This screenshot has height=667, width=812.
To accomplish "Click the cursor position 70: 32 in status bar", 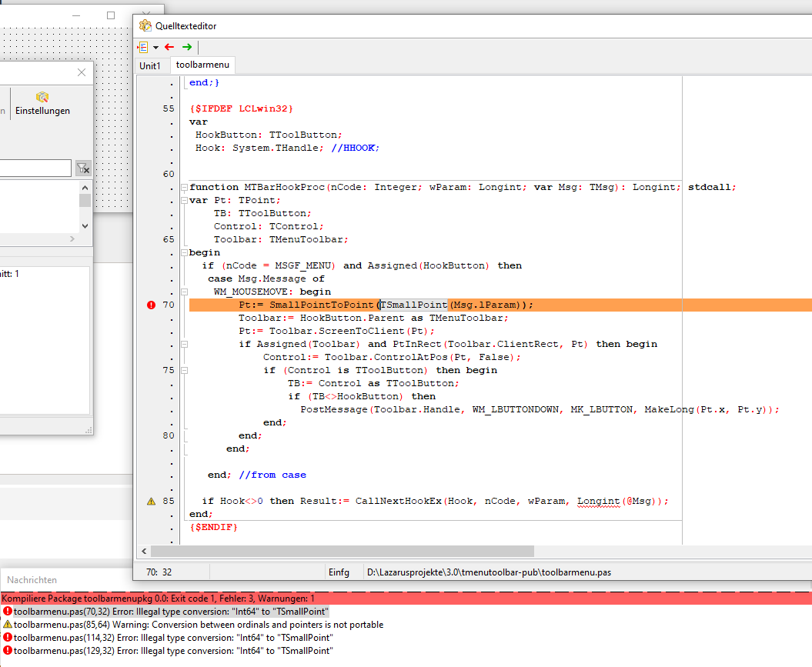I will point(159,572).
